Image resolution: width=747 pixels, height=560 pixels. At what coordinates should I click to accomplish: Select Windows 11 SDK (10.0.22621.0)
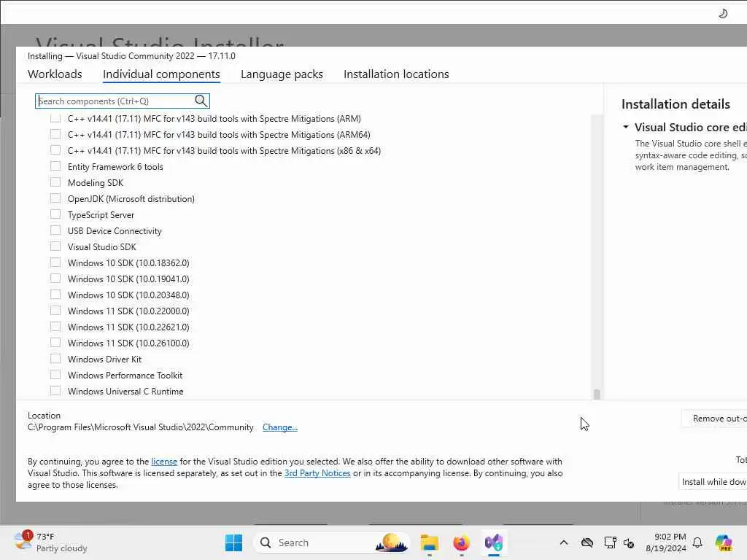click(55, 327)
